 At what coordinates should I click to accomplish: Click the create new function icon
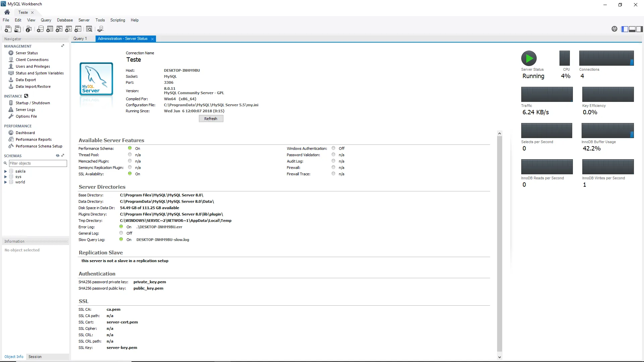coord(78,29)
